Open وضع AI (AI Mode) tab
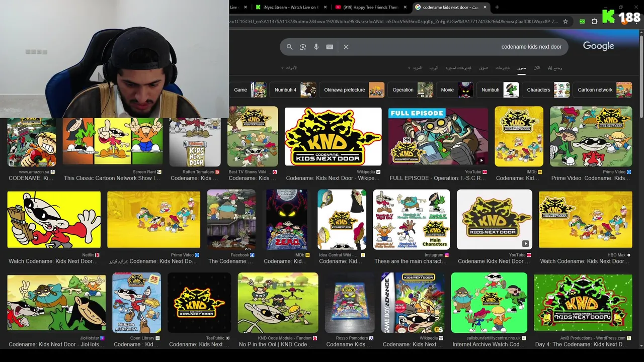 [555, 68]
